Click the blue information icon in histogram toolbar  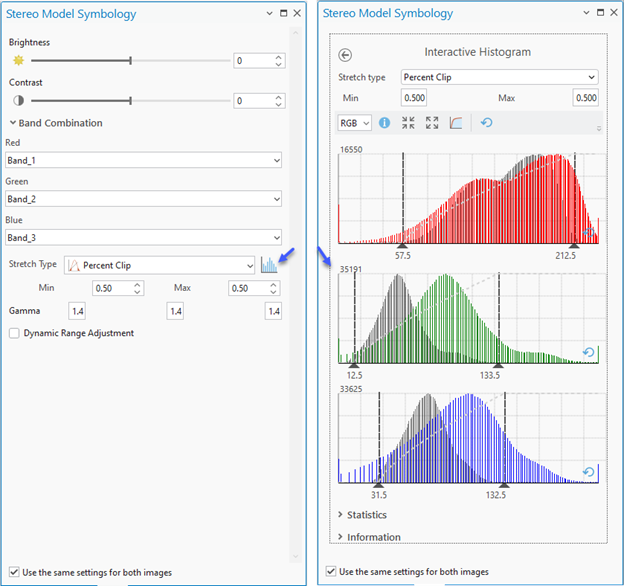[384, 123]
